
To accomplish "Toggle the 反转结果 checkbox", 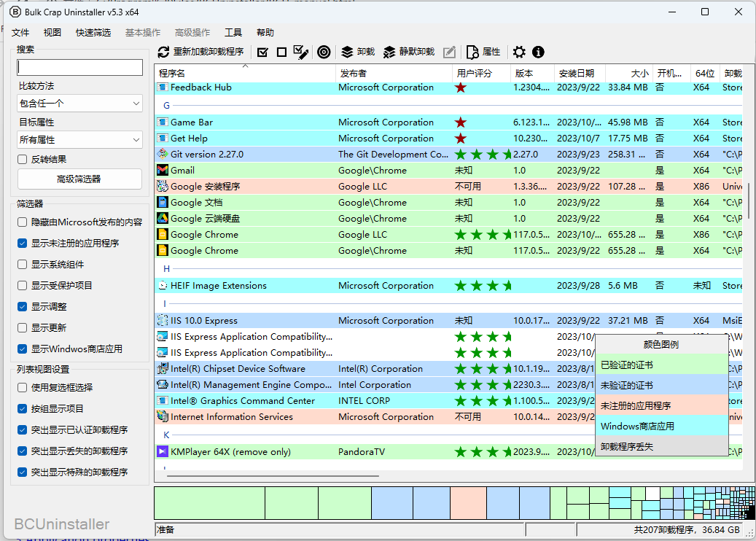I will (22, 160).
